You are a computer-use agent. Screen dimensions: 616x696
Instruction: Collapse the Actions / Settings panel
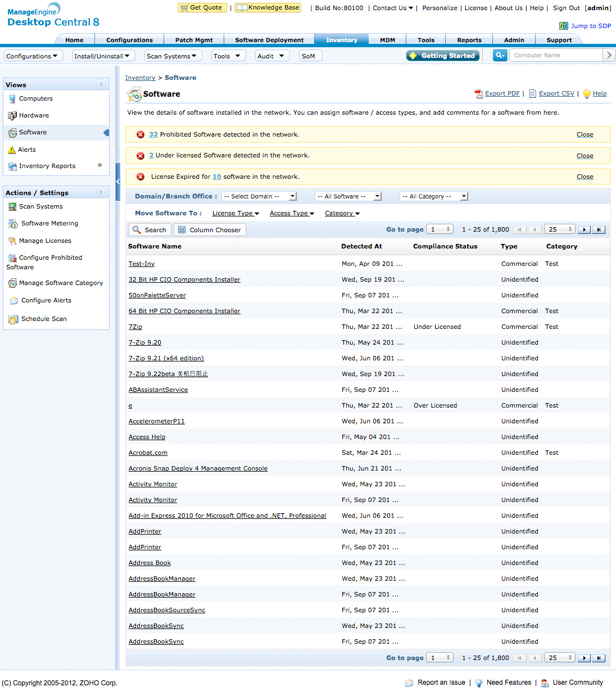(x=101, y=192)
